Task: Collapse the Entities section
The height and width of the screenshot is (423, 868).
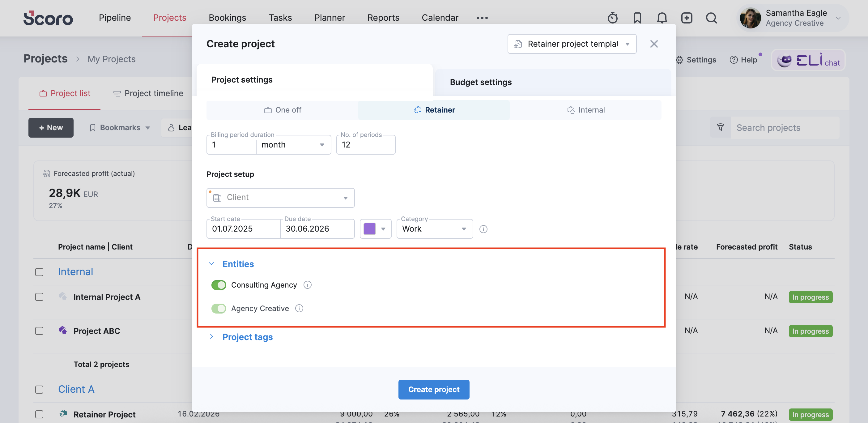Action: point(211,264)
